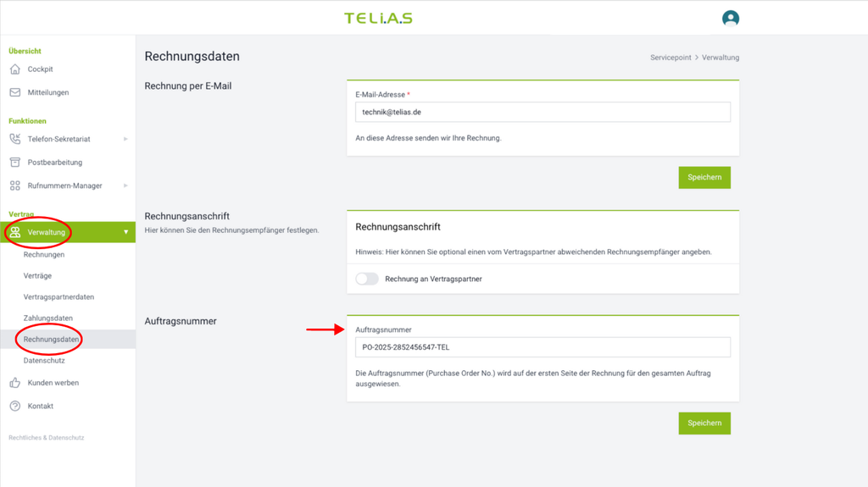Viewport: 868px width, 487px height.
Task: Click the Kontakt question mark icon
Action: [15, 406]
